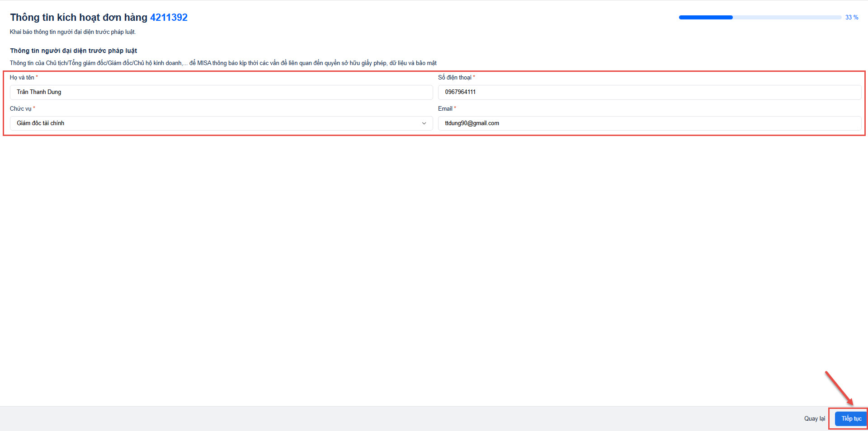Screen dimensions: 868x431
Task: Click the Số điện thoại input field
Action: (x=649, y=92)
